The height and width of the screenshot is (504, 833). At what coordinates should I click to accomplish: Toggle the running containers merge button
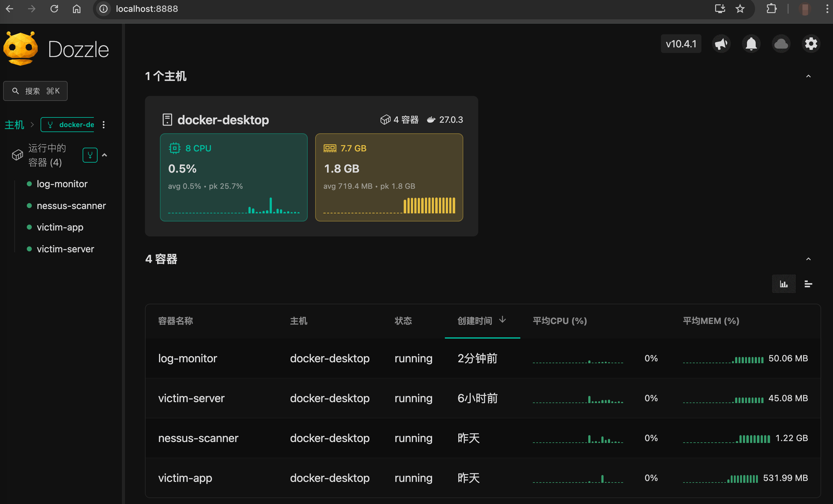click(90, 155)
